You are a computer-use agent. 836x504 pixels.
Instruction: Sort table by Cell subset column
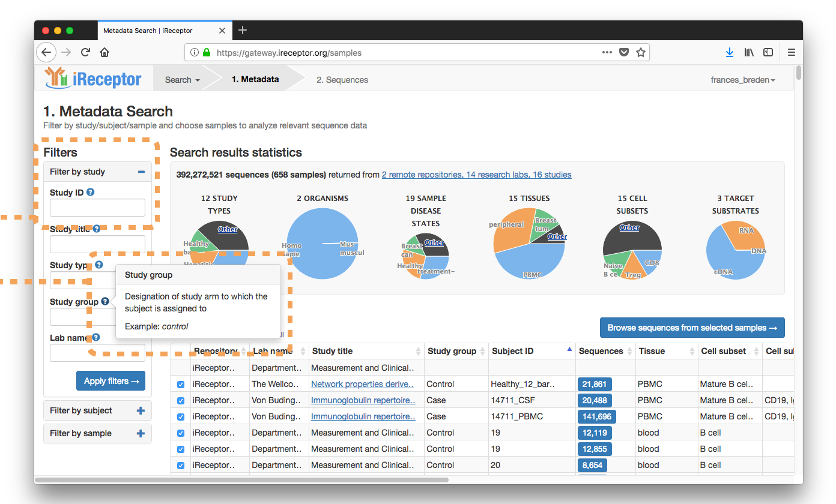(x=729, y=351)
